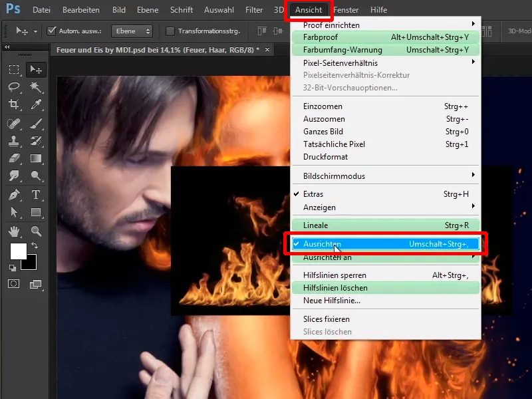Select the Type tool
This screenshot has width=532, height=399.
[36, 195]
